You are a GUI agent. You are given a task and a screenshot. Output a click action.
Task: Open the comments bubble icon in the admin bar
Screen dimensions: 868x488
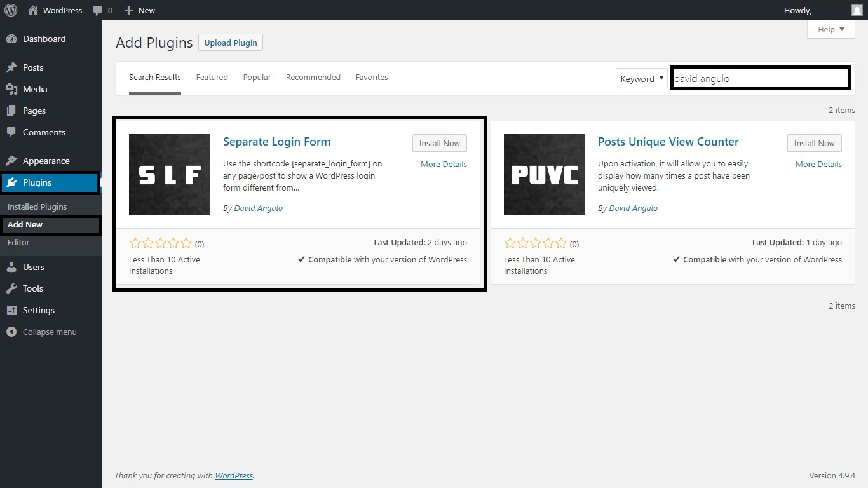pos(102,10)
